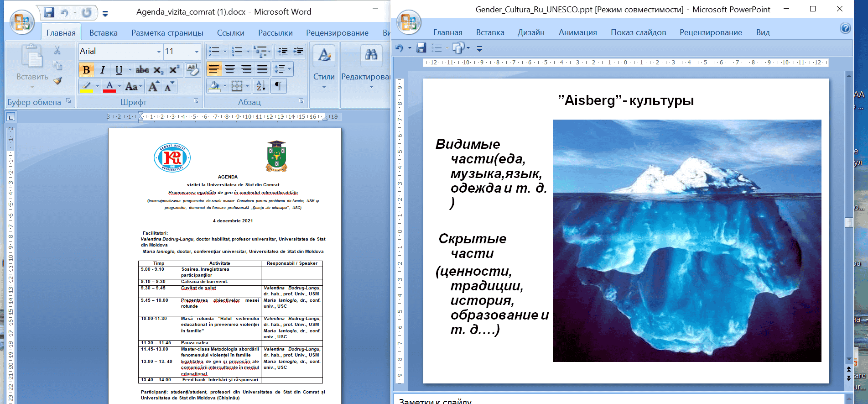Click the Sort A-Z icon in Word
This screenshot has height=404, width=868.
tap(261, 85)
